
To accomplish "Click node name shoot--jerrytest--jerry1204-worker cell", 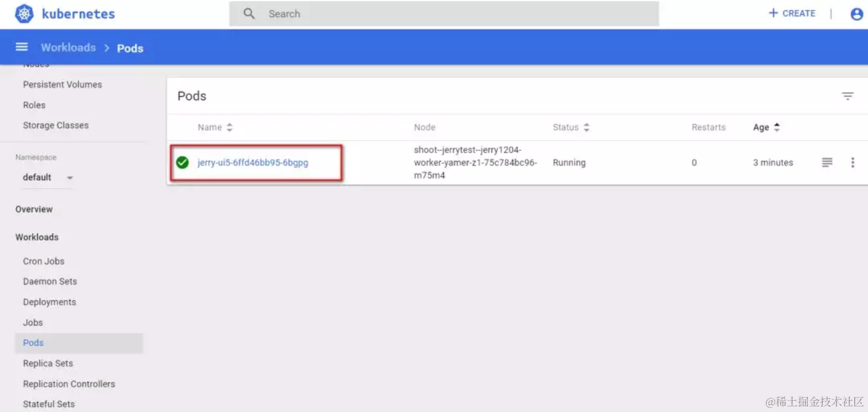I will pyautogui.click(x=475, y=162).
